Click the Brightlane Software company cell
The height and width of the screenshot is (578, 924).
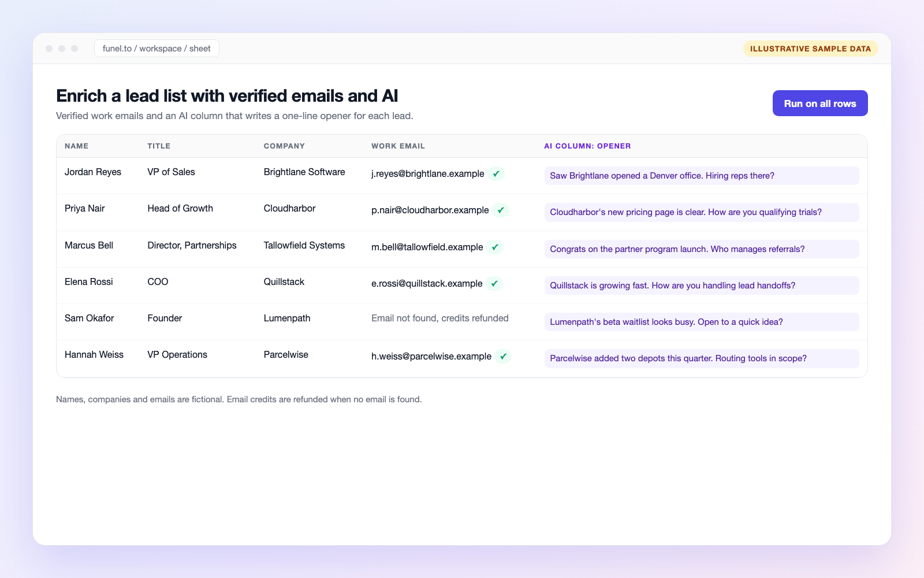pos(304,172)
